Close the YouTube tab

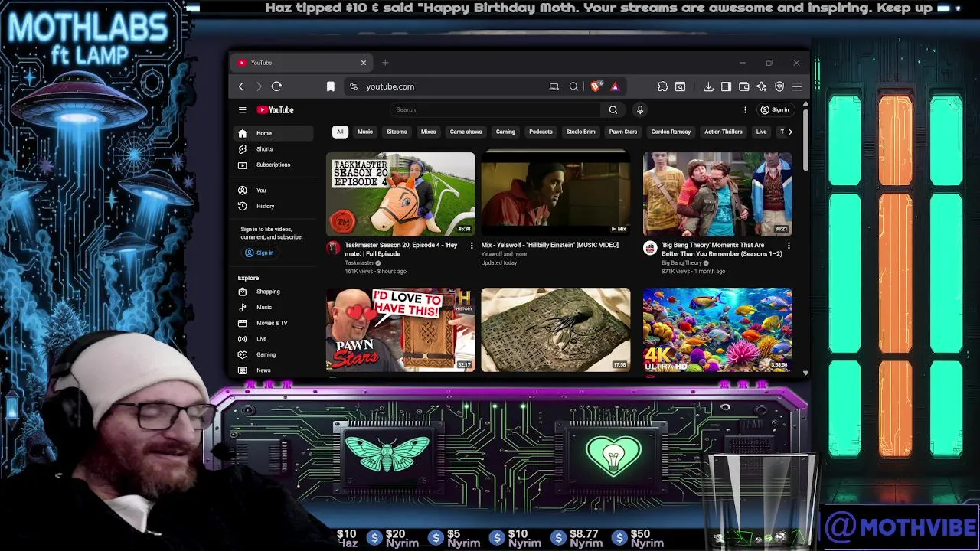coord(364,63)
